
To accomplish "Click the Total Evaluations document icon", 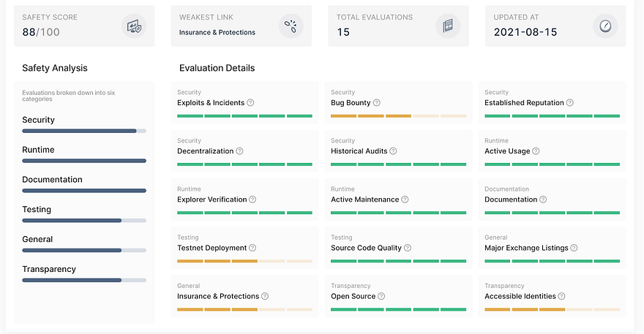I will [448, 26].
